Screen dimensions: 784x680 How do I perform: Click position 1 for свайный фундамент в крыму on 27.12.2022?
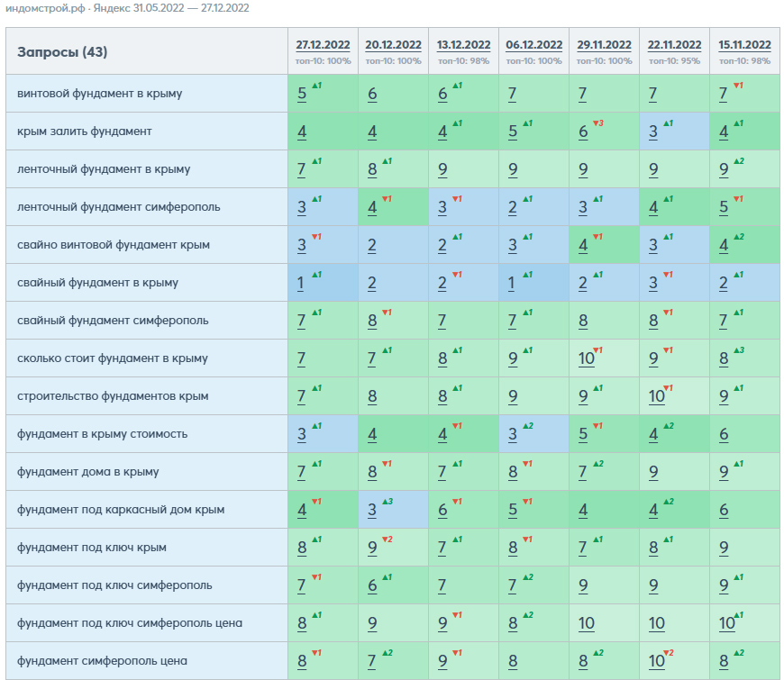300,284
